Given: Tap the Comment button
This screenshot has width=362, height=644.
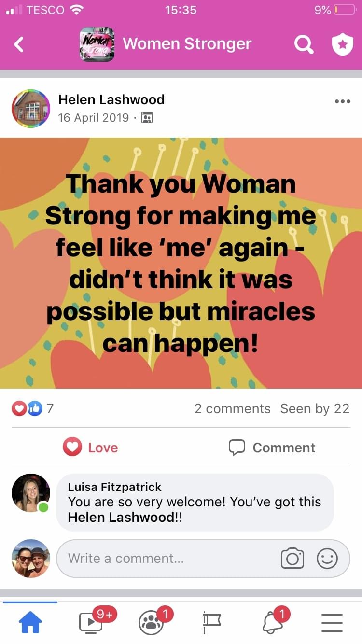Looking at the screenshot, I should pyautogui.click(x=272, y=448).
